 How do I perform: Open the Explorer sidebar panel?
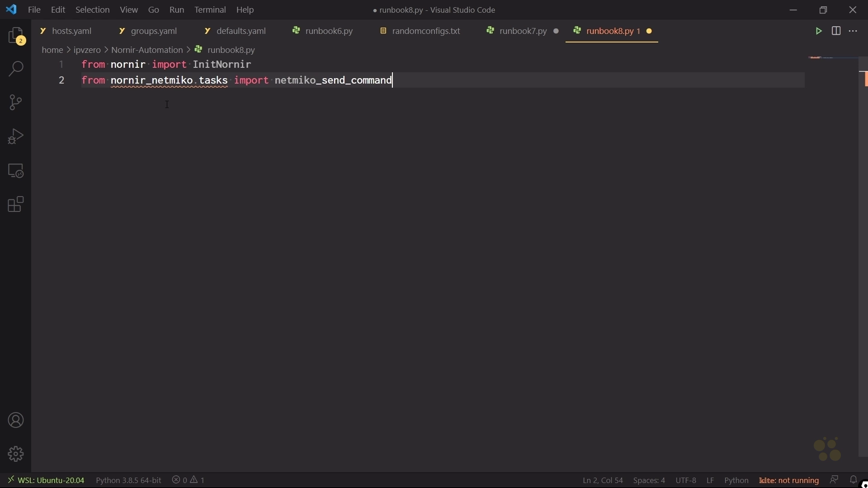(16, 36)
